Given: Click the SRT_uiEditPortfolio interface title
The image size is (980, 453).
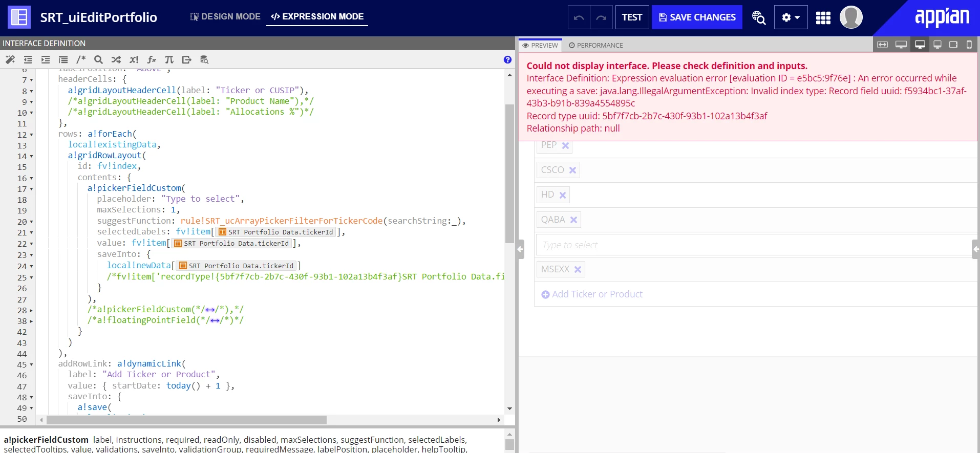Looking at the screenshot, I should (99, 17).
